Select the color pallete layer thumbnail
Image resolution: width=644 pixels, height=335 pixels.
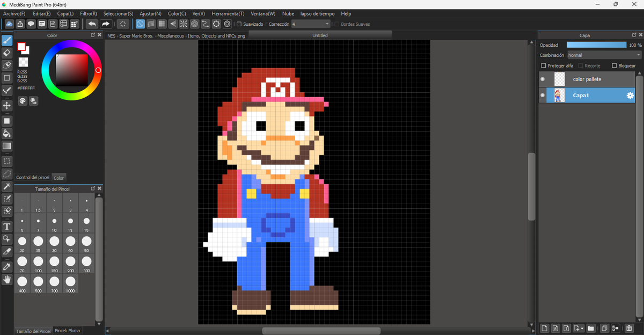coord(560,79)
